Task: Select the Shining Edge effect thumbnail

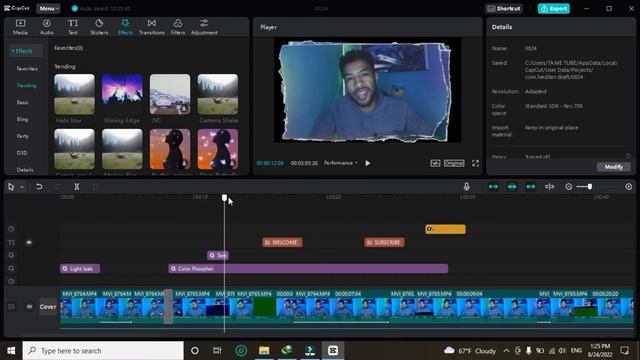Action: click(122, 94)
